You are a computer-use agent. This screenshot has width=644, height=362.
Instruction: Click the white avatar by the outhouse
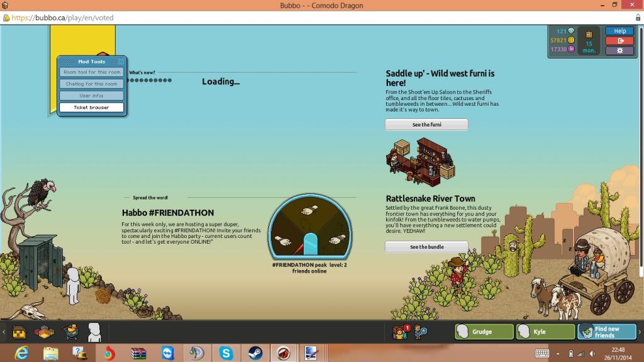pos(73,286)
